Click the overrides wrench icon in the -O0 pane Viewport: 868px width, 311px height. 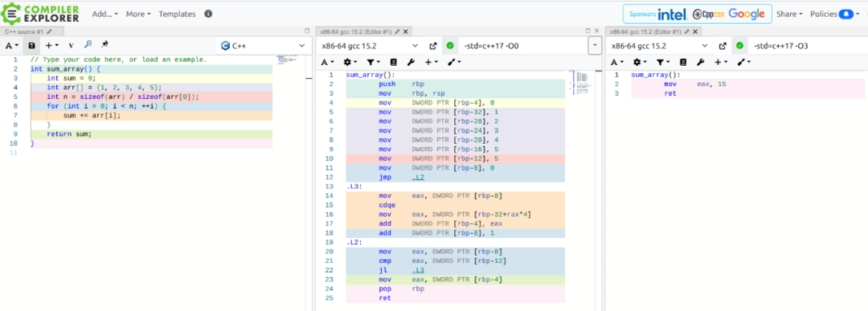[x=411, y=63]
